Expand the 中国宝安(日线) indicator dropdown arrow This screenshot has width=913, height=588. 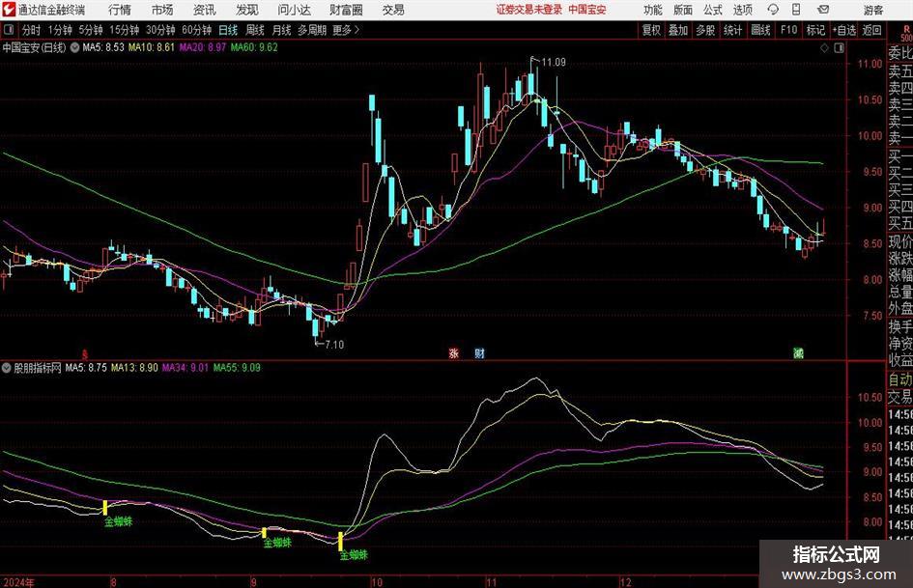pos(75,47)
